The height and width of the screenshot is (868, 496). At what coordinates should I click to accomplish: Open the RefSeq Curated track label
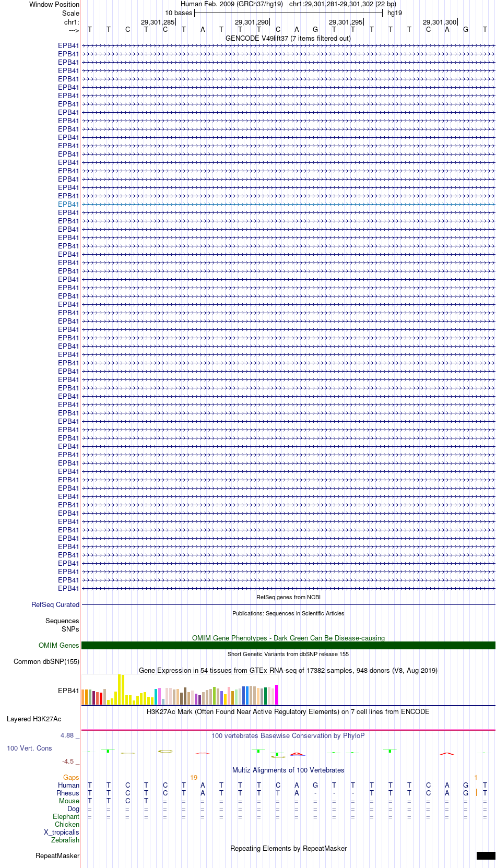[x=55, y=604]
